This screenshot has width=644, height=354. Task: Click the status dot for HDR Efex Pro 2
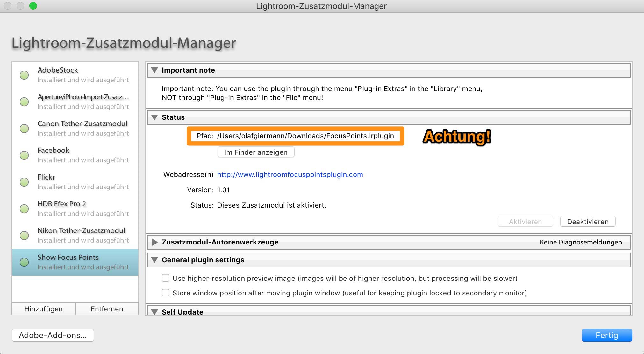24,209
